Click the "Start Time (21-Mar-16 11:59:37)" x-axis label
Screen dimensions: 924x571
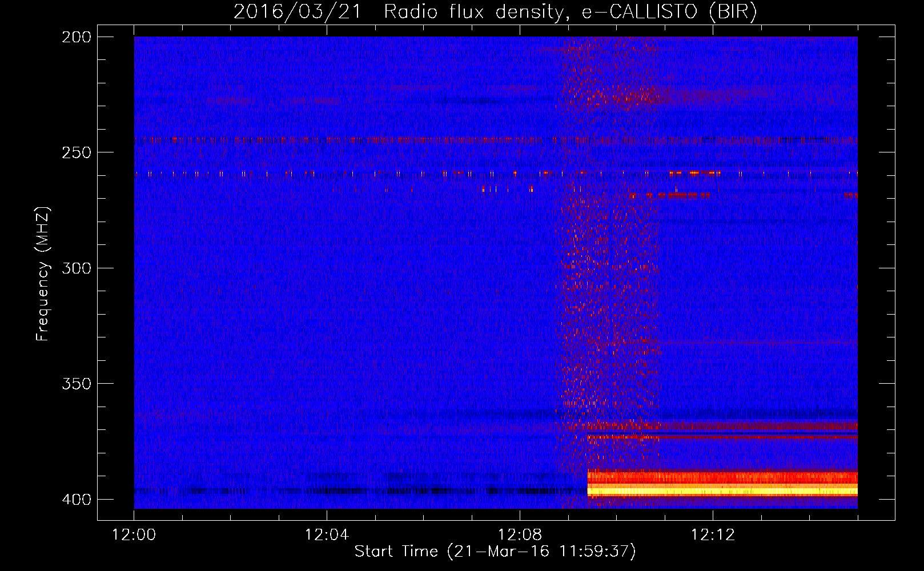point(495,552)
